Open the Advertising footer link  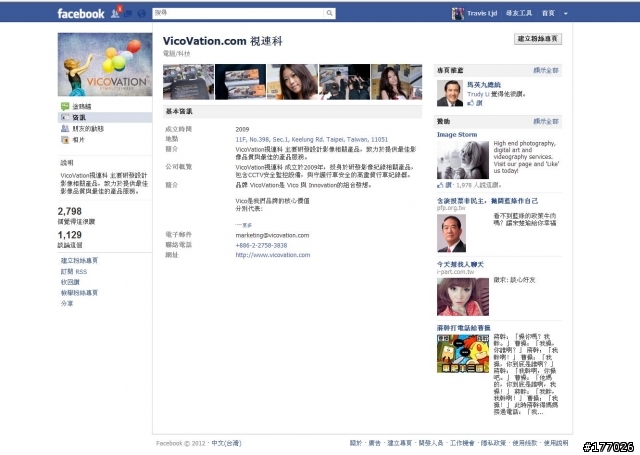pyautogui.click(x=374, y=443)
